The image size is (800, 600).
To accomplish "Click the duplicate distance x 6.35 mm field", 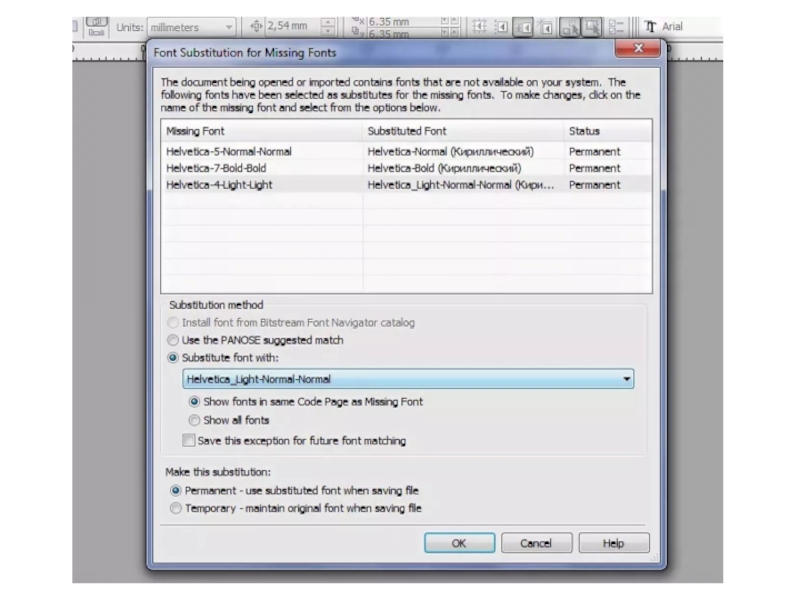I will pyautogui.click(x=403, y=22).
